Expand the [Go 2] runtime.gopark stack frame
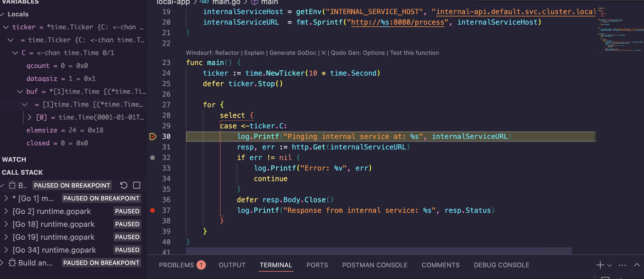 [6, 211]
